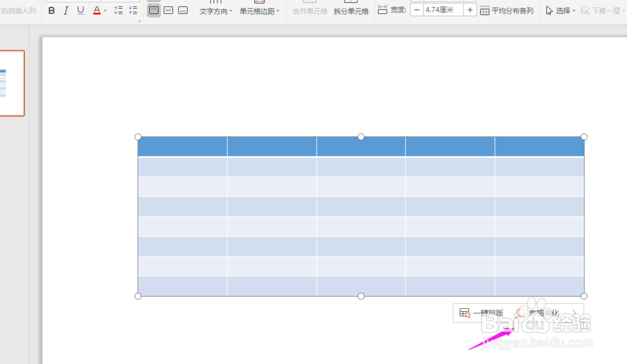Apply italic formatting
Viewport: 627px width, 364px height.
point(66,11)
